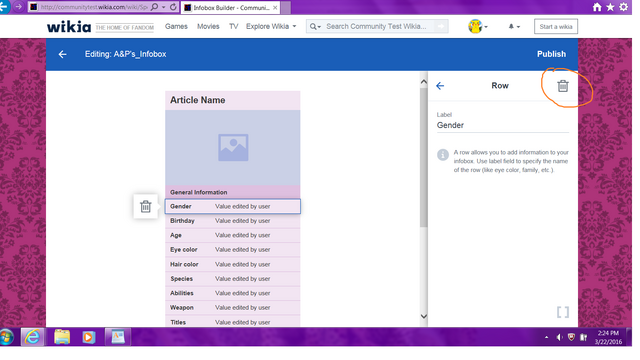Submit search with the arrow button

pos(441,27)
